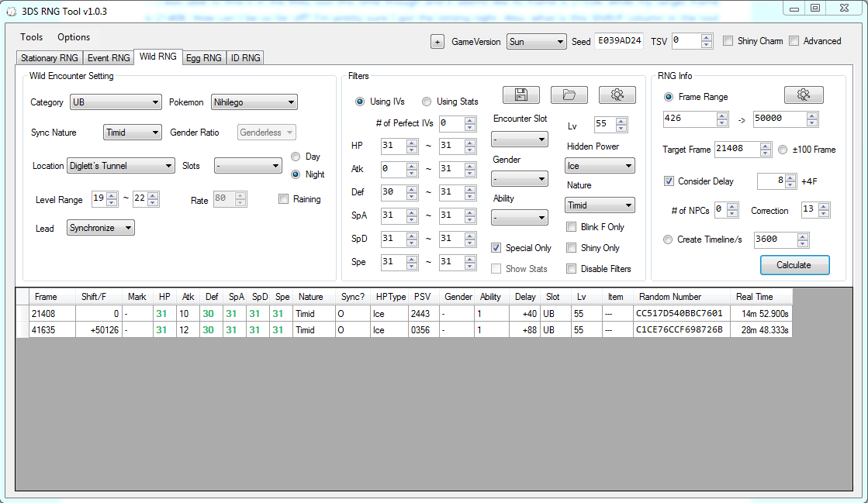The width and height of the screenshot is (868, 503).
Task: Switch to the Stationary RNG tab
Action: tap(50, 58)
